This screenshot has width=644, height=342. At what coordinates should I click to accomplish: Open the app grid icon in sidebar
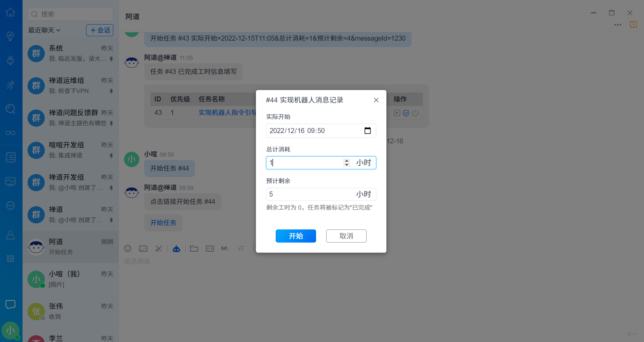pos(10,259)
